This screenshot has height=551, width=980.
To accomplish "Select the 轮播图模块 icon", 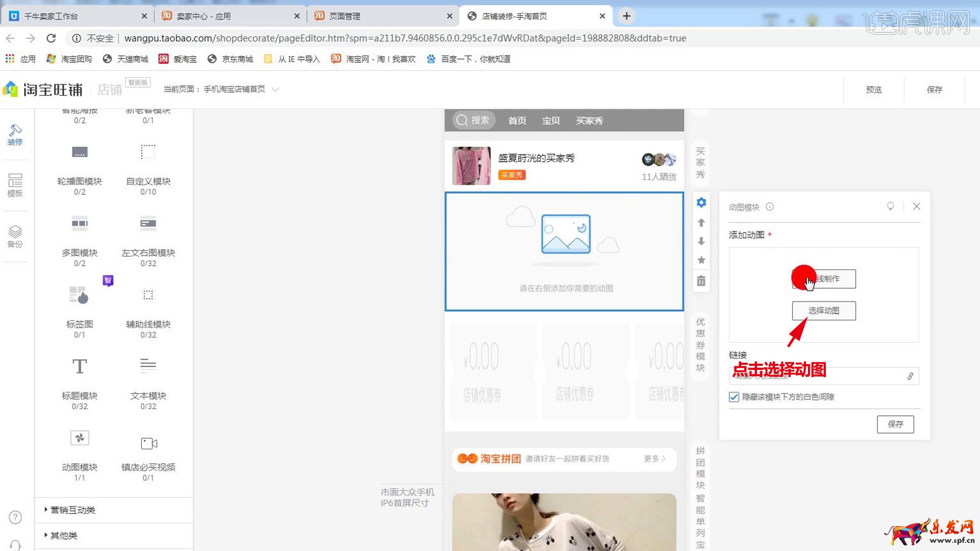I will tap(80, 152).
